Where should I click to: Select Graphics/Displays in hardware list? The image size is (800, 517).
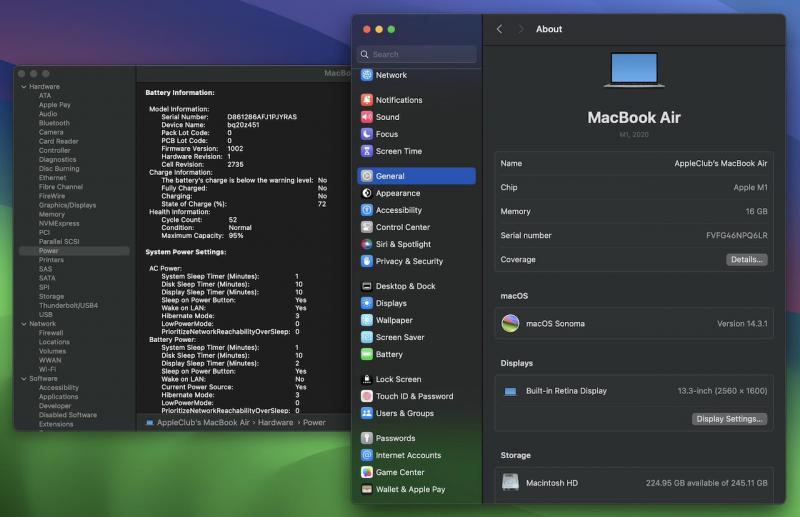pyautogui.click(x=67, y=205)
